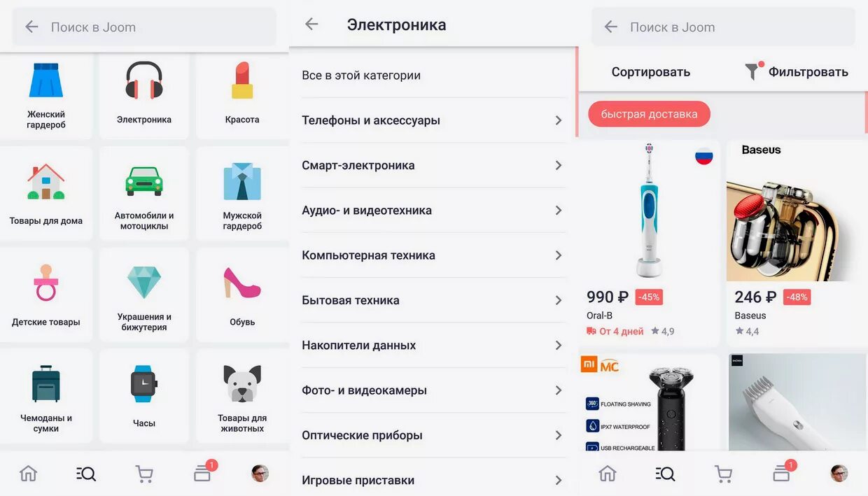Open Украшения и бижутерия diamond category
Image resolution: width=868 pixels, height=496 pixels.
pos(144,282)
